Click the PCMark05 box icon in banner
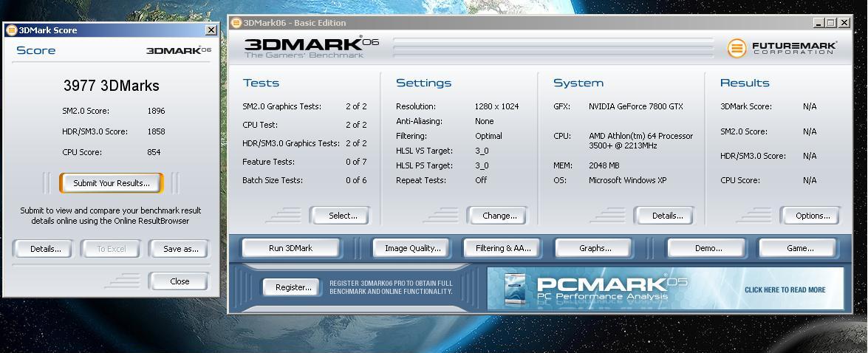 516,289
